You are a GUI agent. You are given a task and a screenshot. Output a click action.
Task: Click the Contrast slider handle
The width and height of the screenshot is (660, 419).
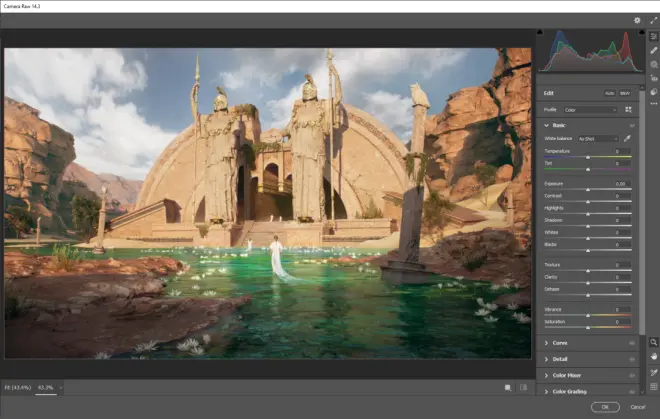(x=588, y=202)
